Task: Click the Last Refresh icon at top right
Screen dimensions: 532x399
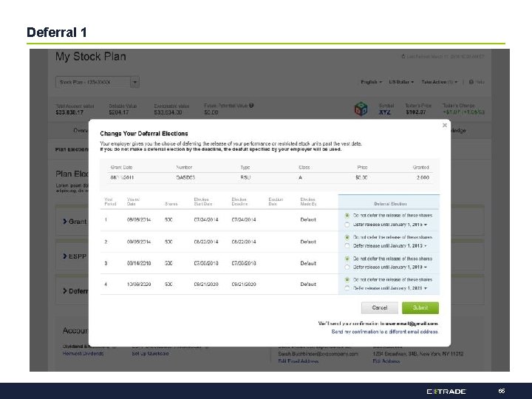Action: (403, 56)
